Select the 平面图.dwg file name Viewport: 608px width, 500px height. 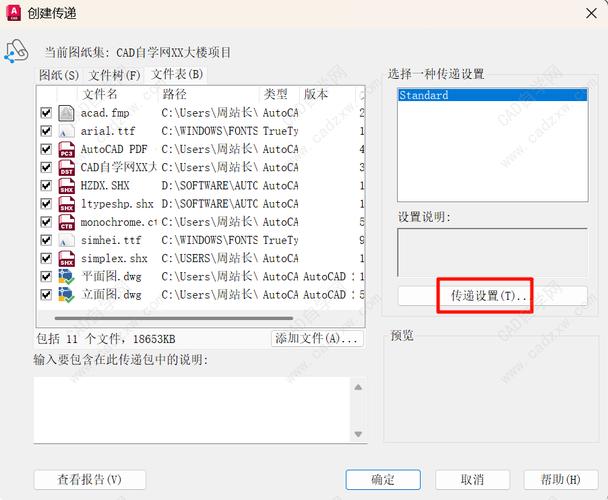click(x=111, y=277)
